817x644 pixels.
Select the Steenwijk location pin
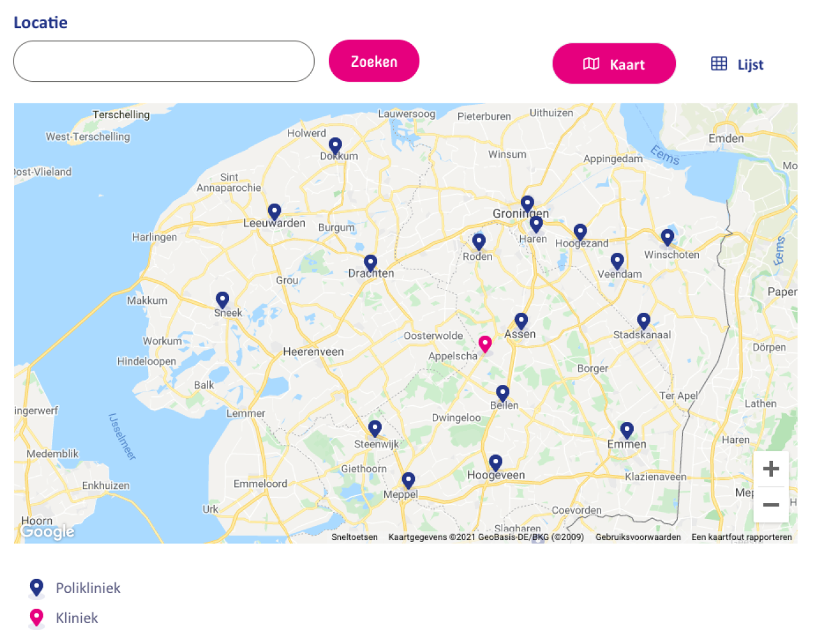(375, 428)
